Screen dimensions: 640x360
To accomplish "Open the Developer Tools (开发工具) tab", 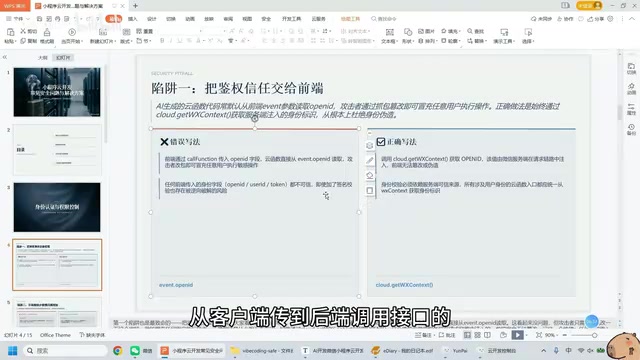I will pos(291,19).
